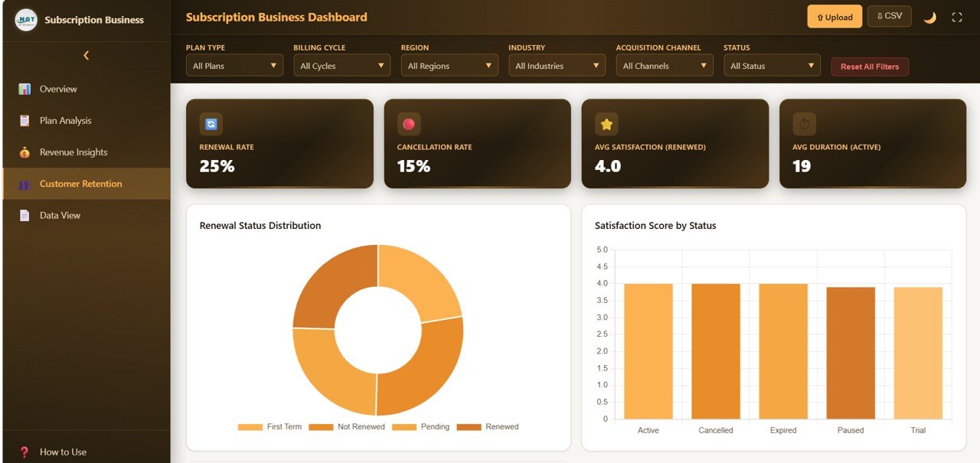Click the Upload button
Image resolution: width=980 pixels, height=463 pixels.
[x=835, y=16]
